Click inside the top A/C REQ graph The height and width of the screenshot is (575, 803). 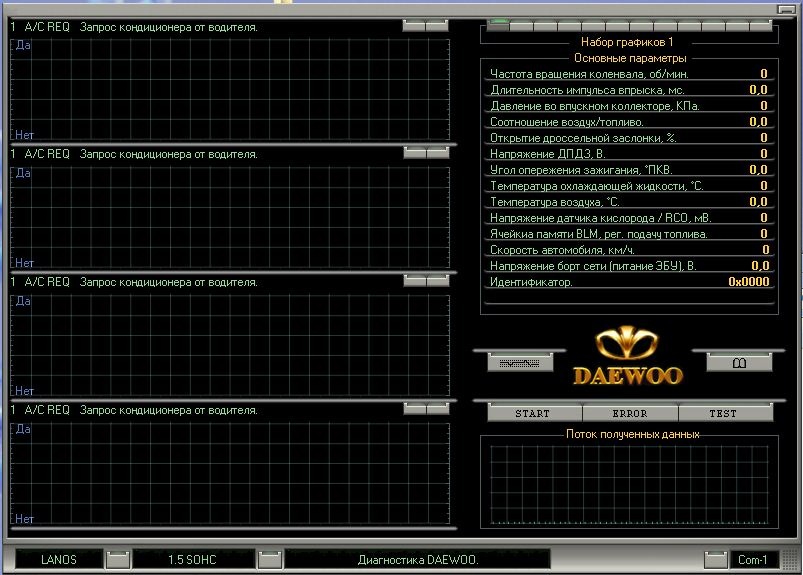click(x=230, y=89)
